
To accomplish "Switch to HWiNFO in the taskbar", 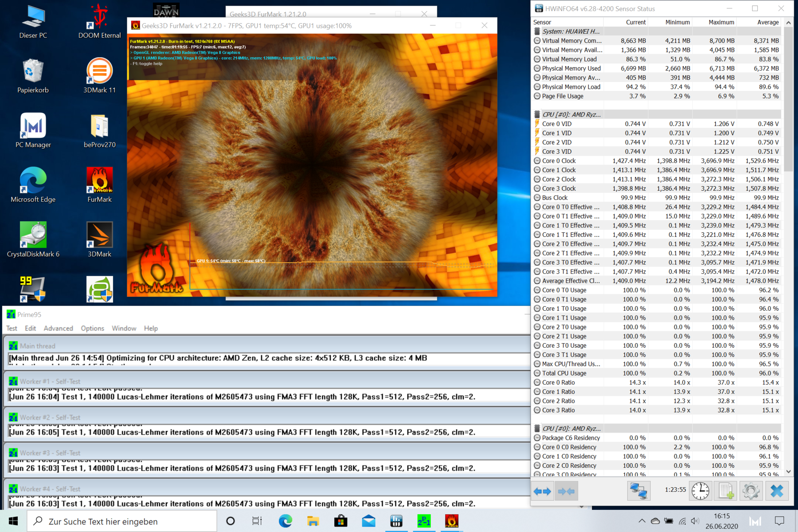I will (x=396, y=521).
